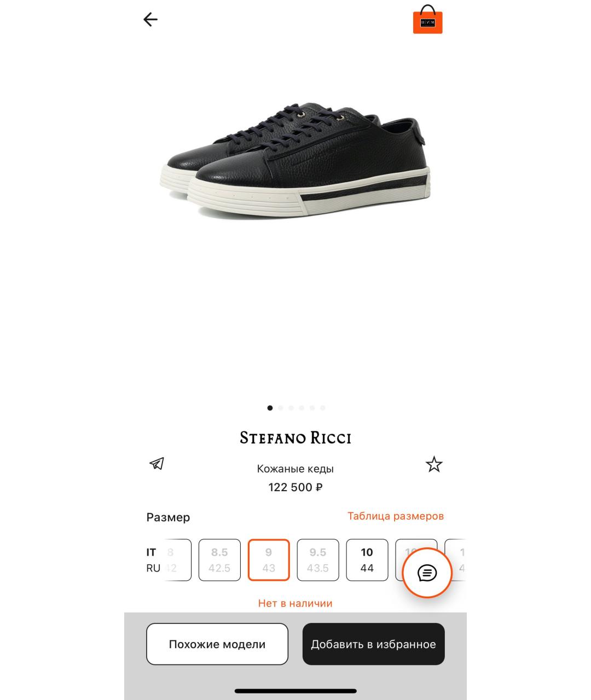This screenshot has height=700, width=591.
Task: Pick size IT 9.5 / RU 43.5
Action: click(x=318, y=560)
